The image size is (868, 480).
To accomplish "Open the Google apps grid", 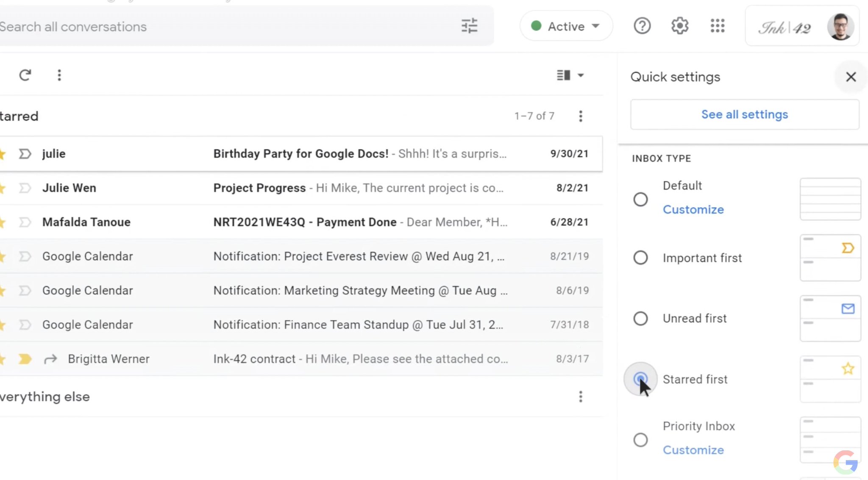I will tap(717, 26).
